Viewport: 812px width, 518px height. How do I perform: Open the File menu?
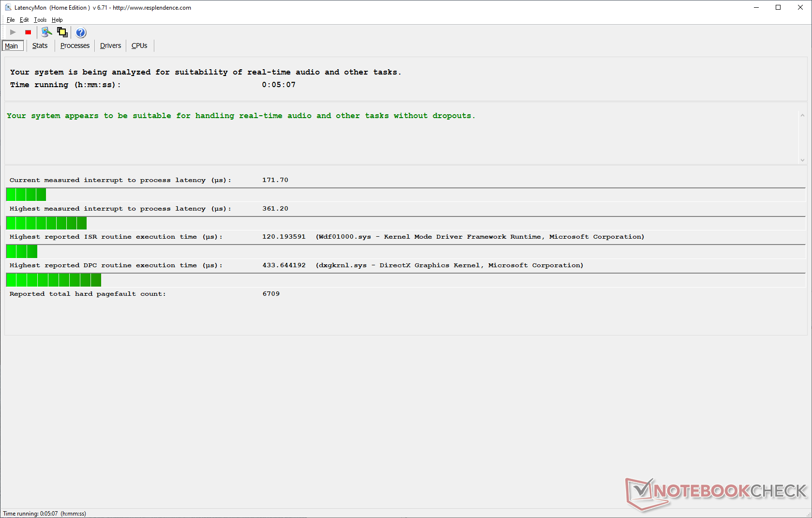[11, 20]
